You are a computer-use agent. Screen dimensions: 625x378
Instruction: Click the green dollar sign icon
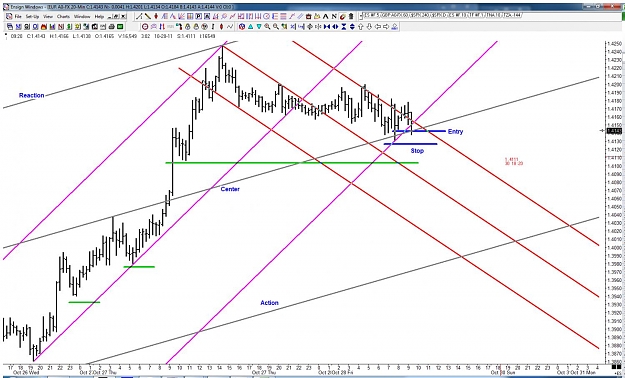coord(69,27)
